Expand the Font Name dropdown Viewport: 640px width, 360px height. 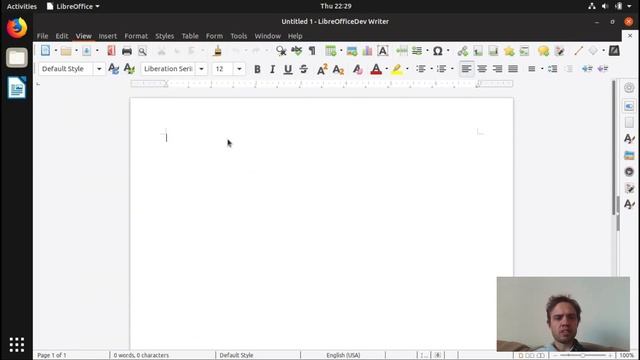point(201,69)
